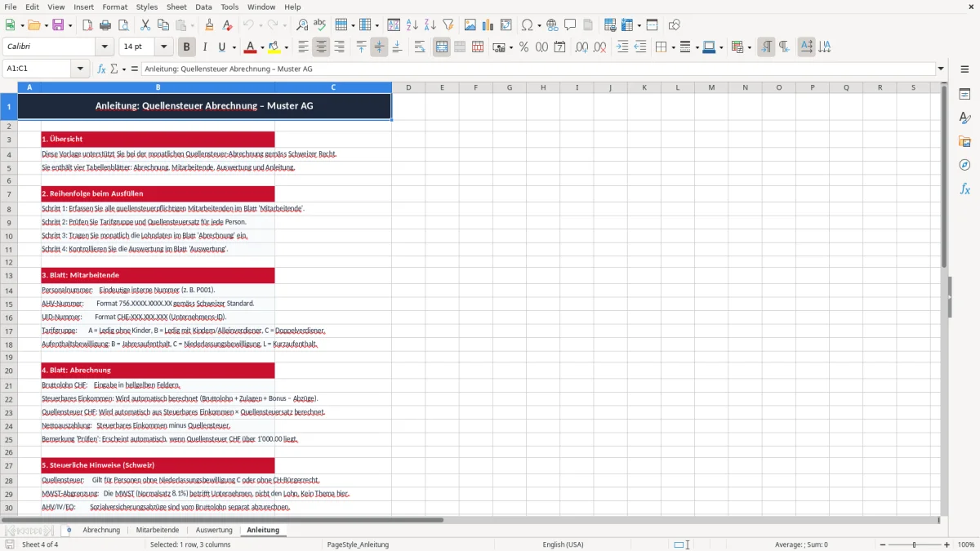
Task: Click the zoom out minus button
Action: [881, 544]
